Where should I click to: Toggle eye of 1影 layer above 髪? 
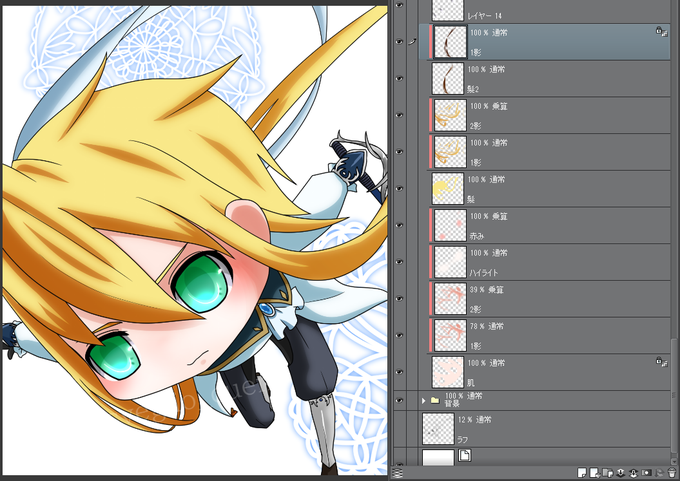[x=399, y=152]
